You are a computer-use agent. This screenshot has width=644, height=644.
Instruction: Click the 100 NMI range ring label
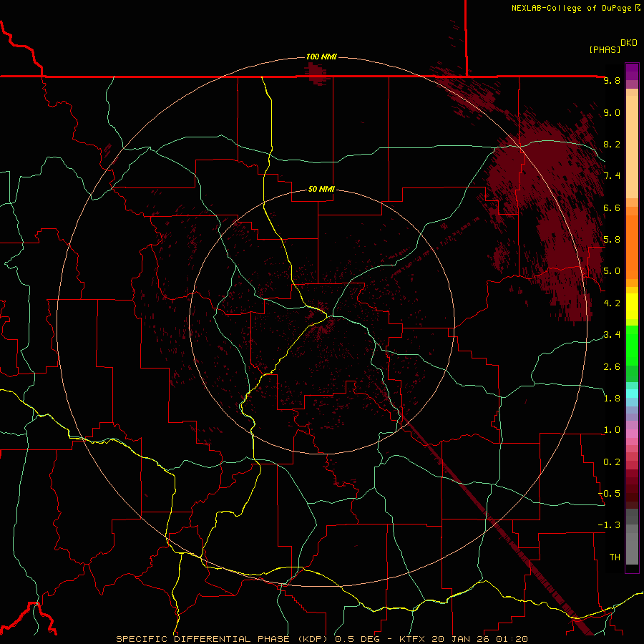(x=321, y=57)
